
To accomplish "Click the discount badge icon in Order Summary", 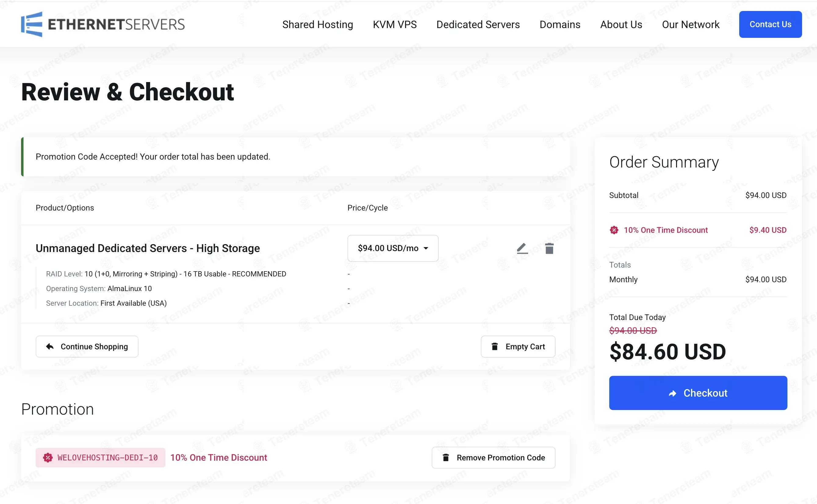I will coord(614,230).
